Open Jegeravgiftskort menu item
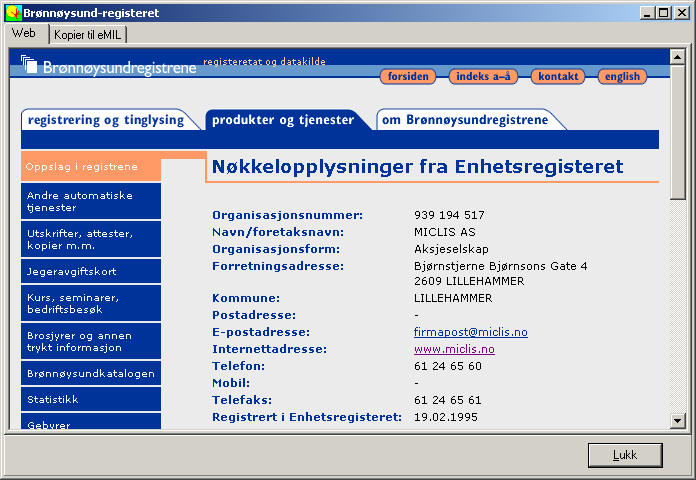 point(91,271)
